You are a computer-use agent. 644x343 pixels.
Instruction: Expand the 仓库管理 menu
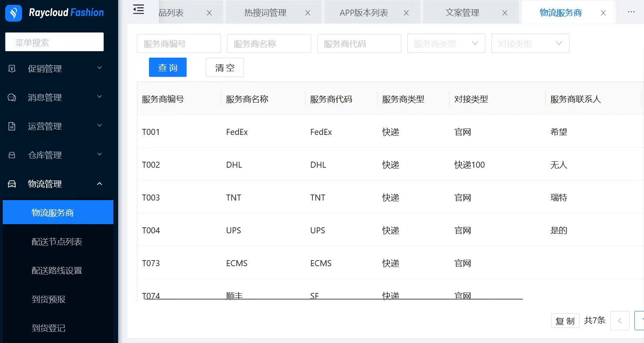click(100, 154)
